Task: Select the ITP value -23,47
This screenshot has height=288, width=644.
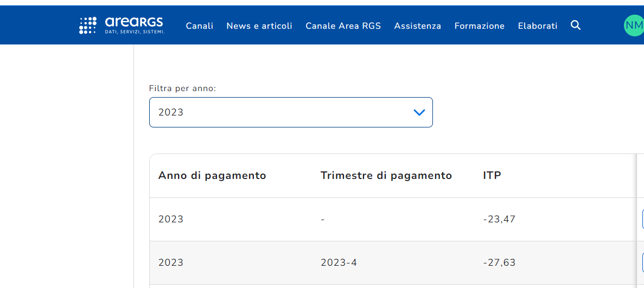Action: click(x=499, y=219)
